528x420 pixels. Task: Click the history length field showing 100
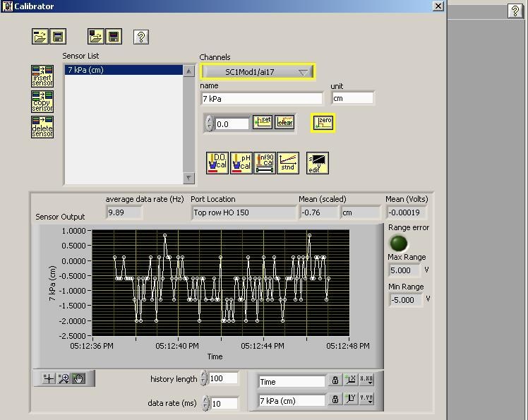[x=223, y=378]
